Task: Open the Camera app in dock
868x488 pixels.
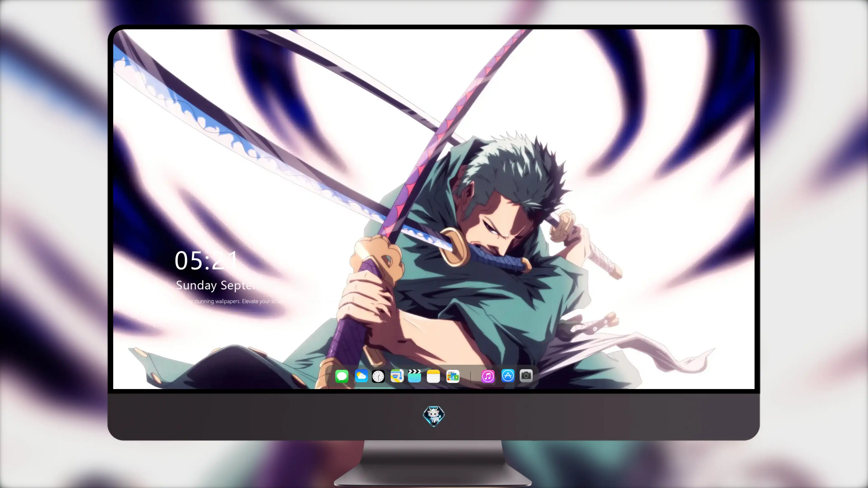Action: click(526, 375)
